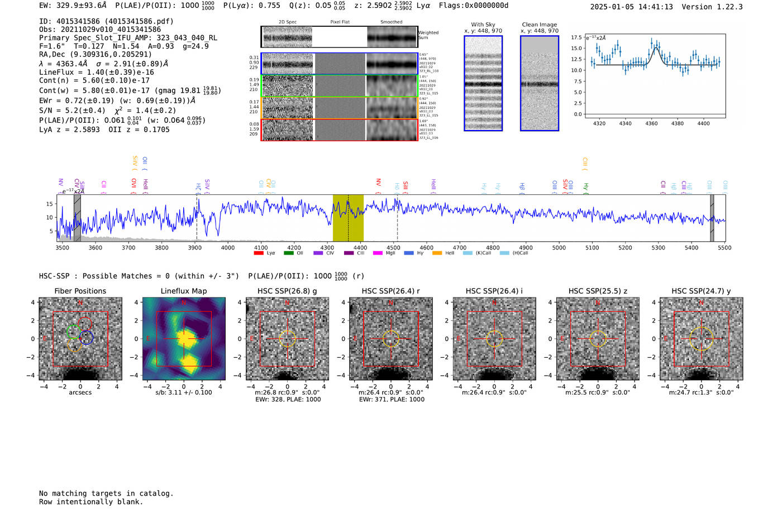Click the '2D Spec' column header
Screen dimensions: 782x532
click(288, 22)
